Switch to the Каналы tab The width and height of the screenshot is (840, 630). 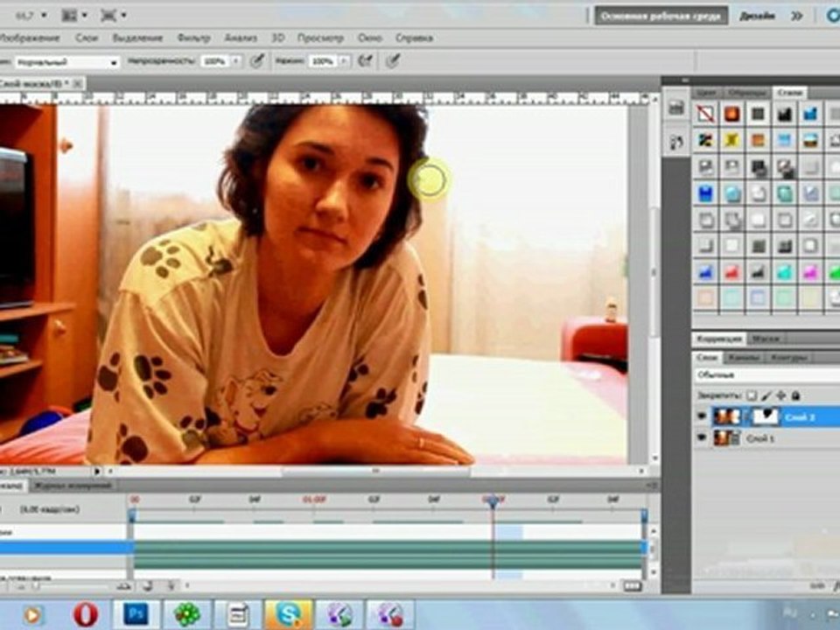(744, 357)
